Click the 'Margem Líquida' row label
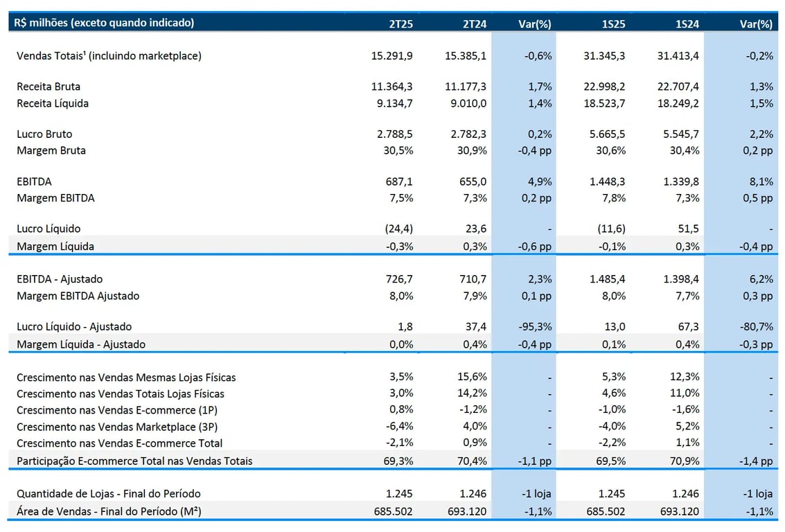 pyautogui.click(x=55, y=246)
